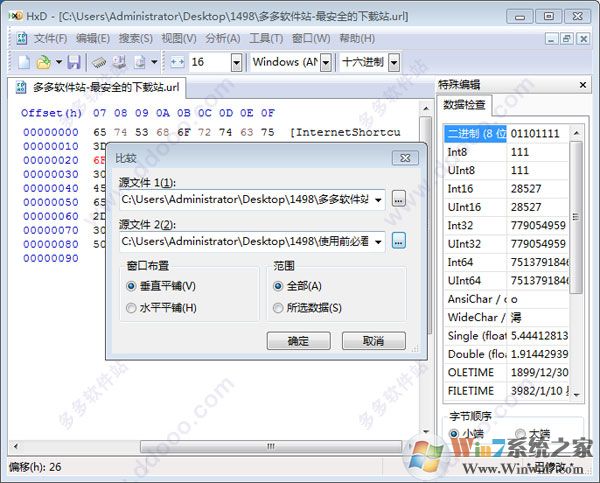The height and width of the screenshot is (483, 600).
Task: Open the 分析(A) menu
Action: (223, 39)
